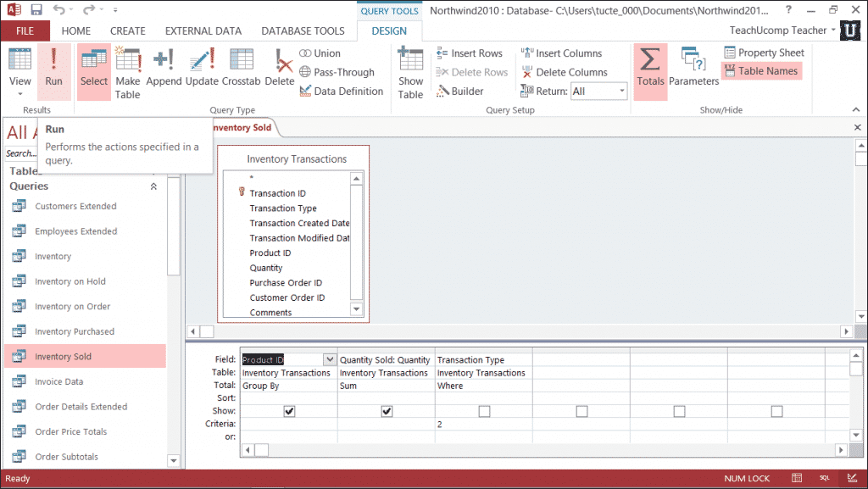
Task: Select Transaction Type in field list
Action: click(x=283, y=208)
